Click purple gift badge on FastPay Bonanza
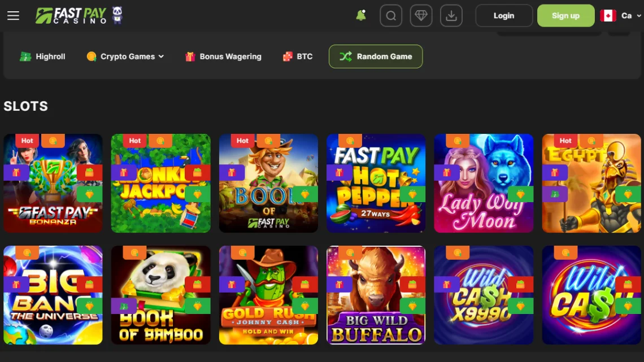This screenshot has width=644, height=362. coord(16,172)
